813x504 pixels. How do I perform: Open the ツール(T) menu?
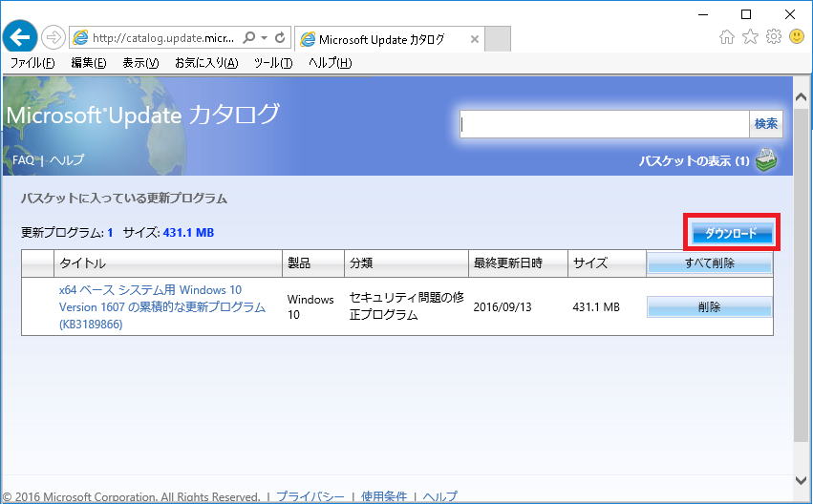click(x=273, y=63)
